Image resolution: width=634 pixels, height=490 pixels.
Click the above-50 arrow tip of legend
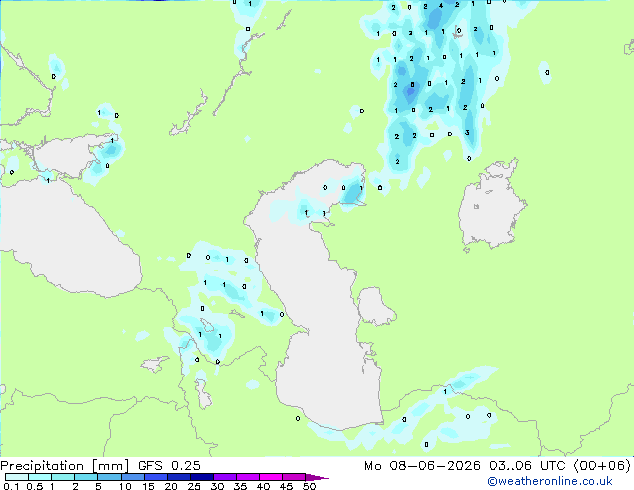pos(317,477)
